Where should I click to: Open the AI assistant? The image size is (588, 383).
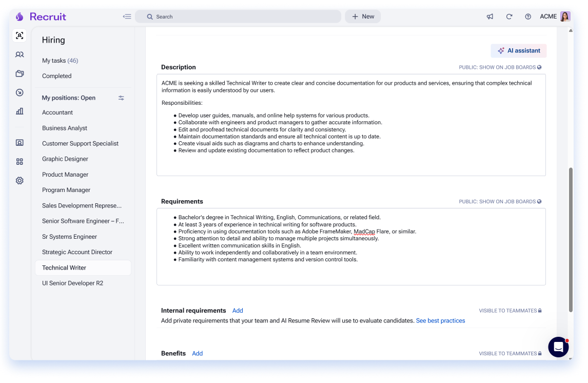pyautogui.click(x=518, y=51)
